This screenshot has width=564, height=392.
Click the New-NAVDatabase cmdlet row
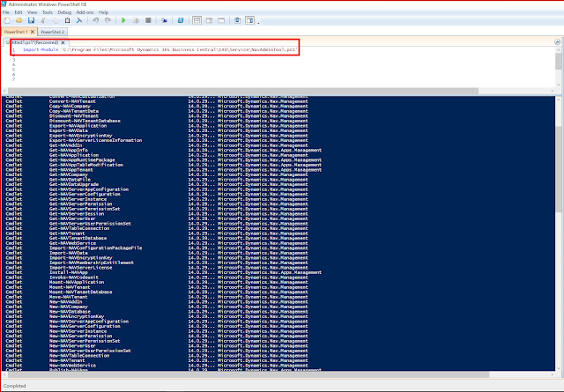click(x=157, y=312)
